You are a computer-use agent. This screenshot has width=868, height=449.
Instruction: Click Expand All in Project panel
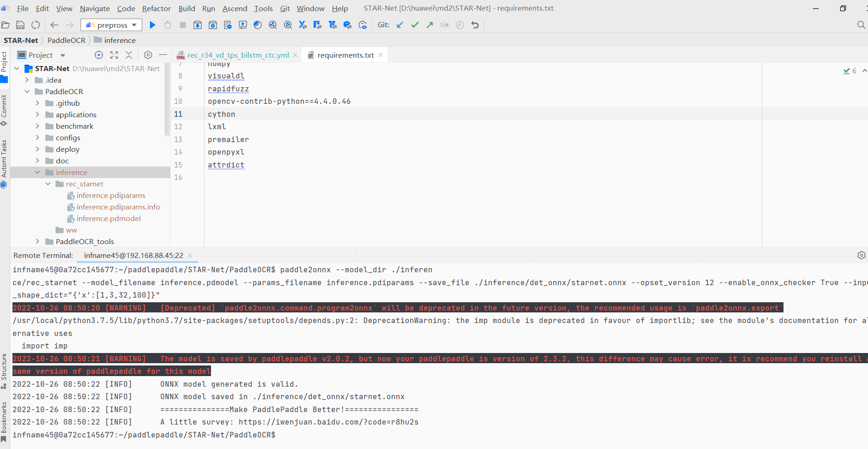tap(114, 55)
